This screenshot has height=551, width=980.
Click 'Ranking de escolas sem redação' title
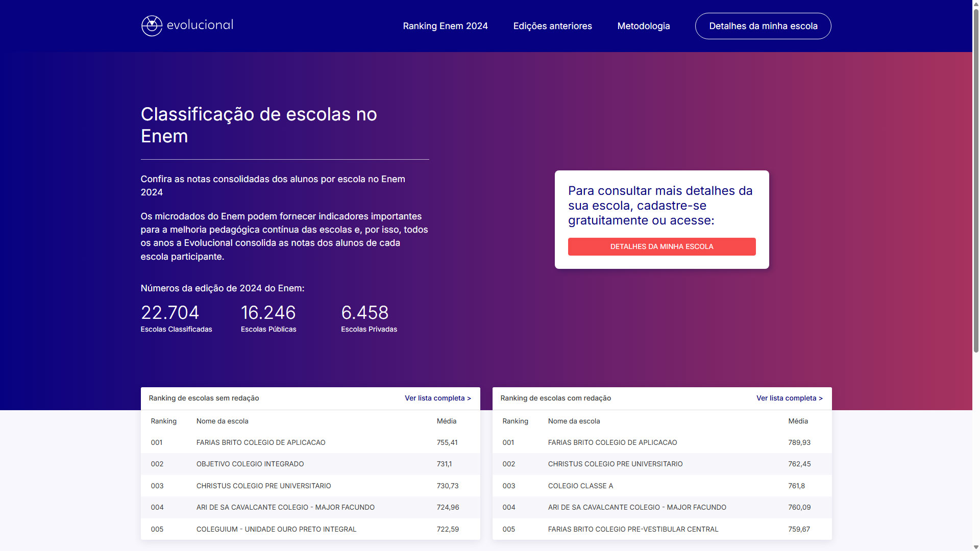[204, 398]
